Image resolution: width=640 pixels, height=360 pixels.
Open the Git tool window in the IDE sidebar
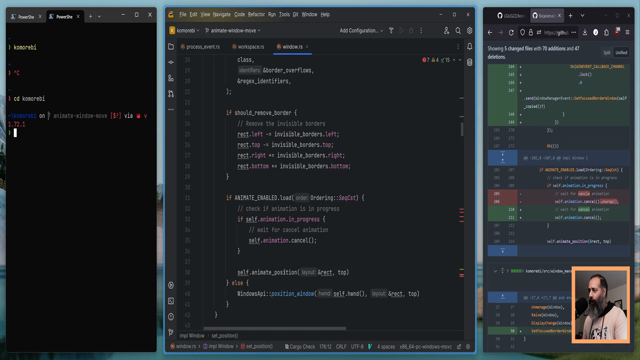[171, 332]
